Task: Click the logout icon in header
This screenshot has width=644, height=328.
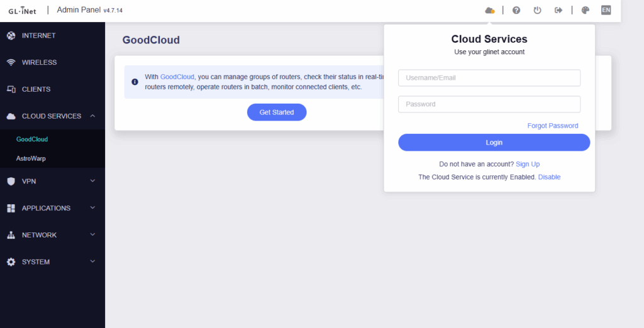Action: coord(558,10)
